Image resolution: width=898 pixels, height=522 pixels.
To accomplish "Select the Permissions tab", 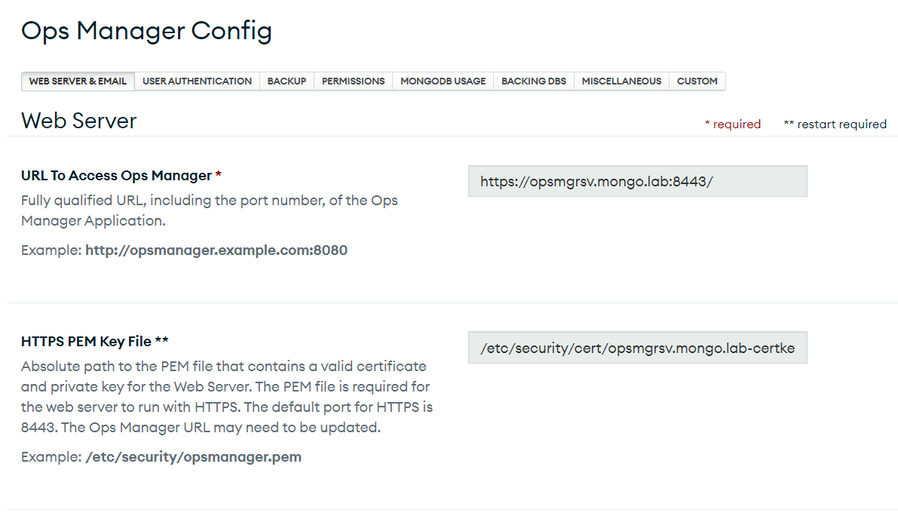I will point(353,81).
